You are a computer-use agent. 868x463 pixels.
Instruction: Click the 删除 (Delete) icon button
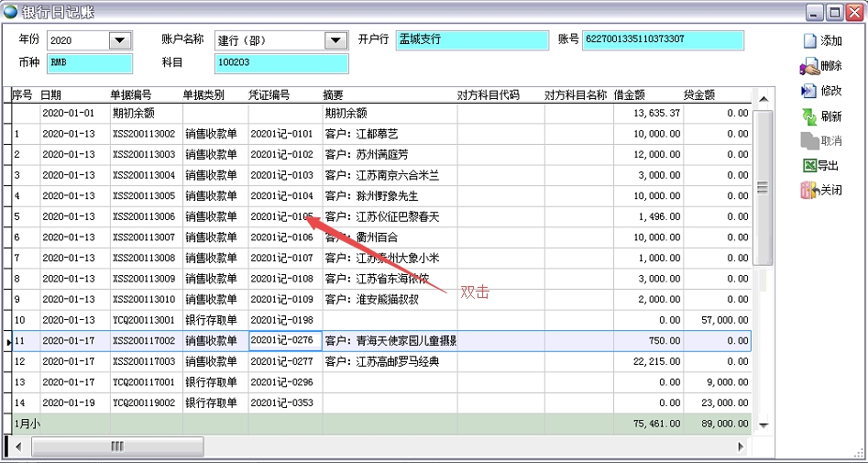tap(809, 67)
